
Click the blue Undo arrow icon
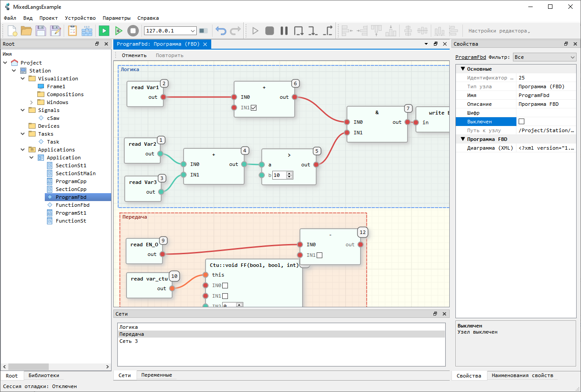coord(221,31)
